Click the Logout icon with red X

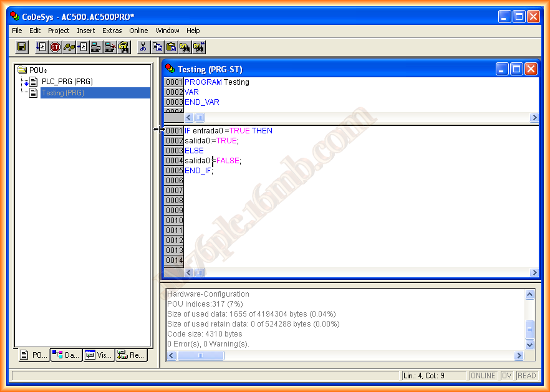(110, 47)
